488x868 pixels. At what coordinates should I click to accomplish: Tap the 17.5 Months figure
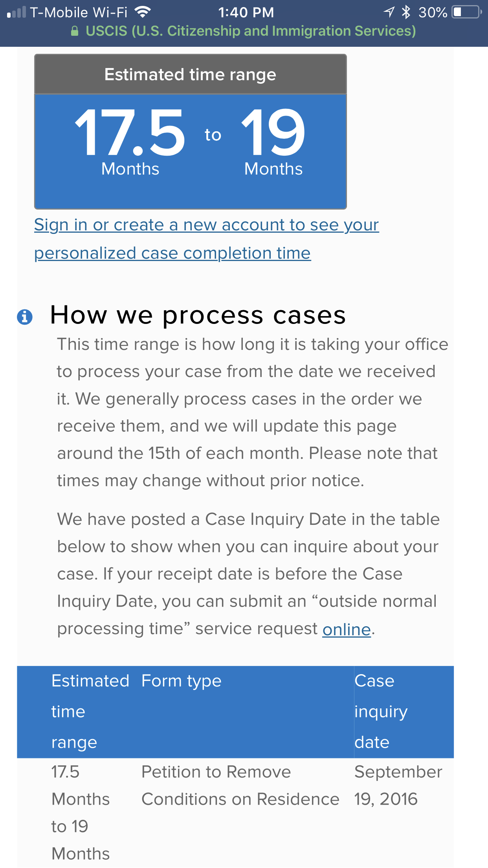(130, 142)
